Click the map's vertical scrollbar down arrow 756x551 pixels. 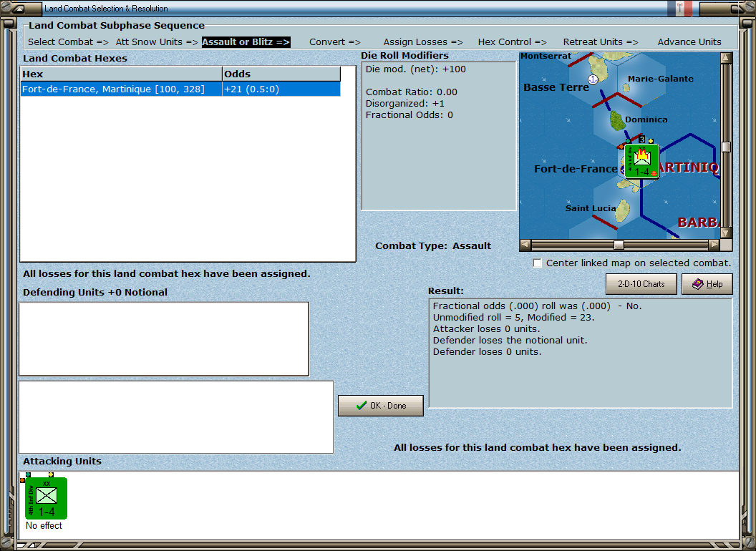pyautogui.click(x=726, y=233)
